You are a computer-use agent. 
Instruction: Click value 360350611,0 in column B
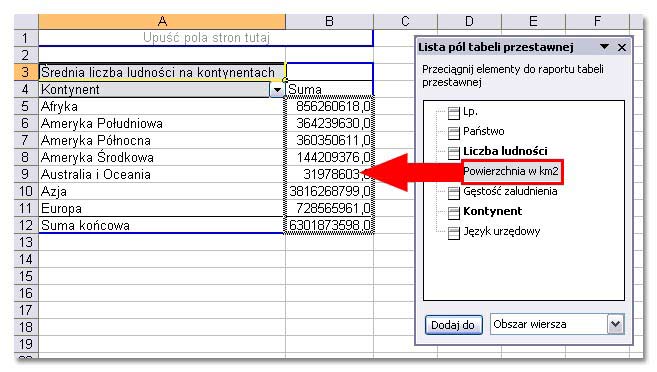tap(329, 140)
